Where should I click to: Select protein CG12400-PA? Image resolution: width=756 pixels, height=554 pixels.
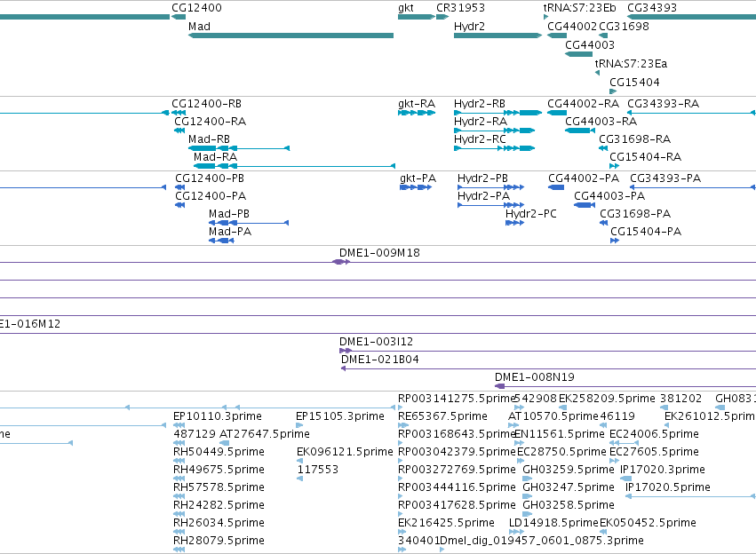[x=211, y=196]
